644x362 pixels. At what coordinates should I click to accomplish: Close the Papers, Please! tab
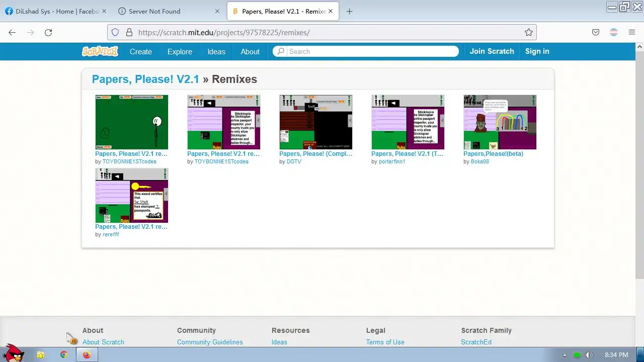pyautogui.click(x=331, y=11)
